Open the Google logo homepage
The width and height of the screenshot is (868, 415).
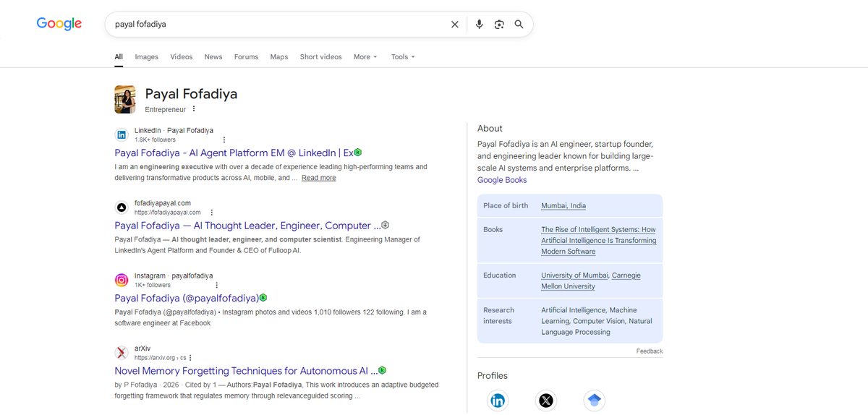tap(59, 24)
